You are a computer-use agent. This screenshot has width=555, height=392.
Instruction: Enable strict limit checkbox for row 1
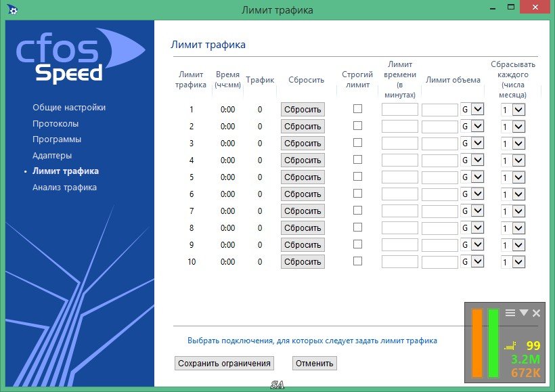pos(357,109)
